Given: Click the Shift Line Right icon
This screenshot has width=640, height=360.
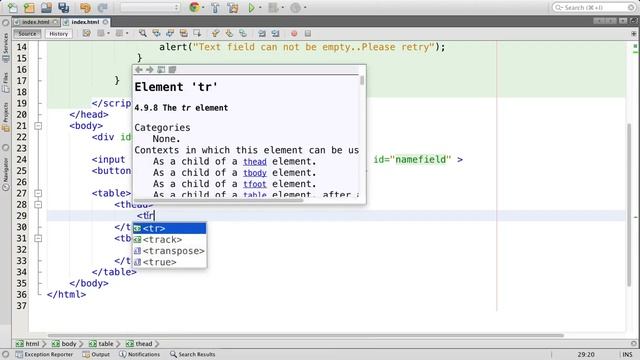Looking at the screenshot, I should (x=276, y=33).
